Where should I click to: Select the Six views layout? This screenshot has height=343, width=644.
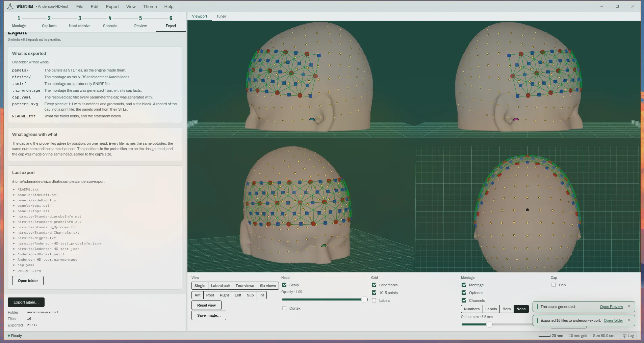(268, 286)
